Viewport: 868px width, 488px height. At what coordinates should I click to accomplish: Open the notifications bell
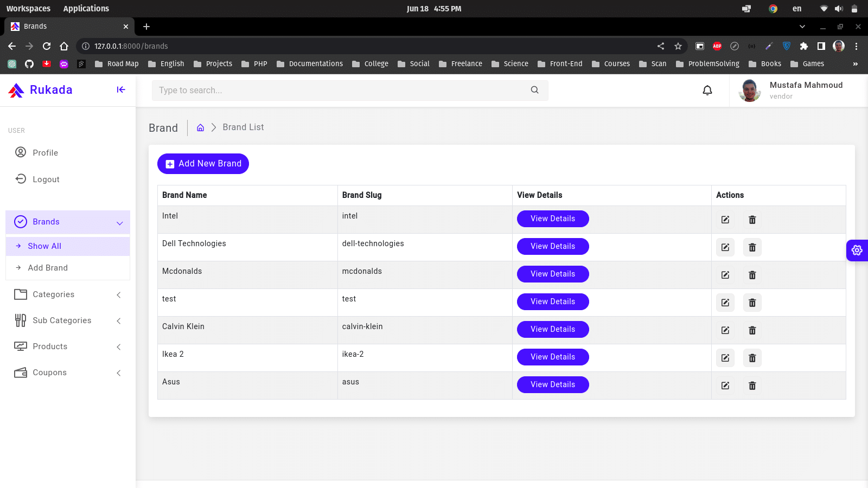pos(707,91)
